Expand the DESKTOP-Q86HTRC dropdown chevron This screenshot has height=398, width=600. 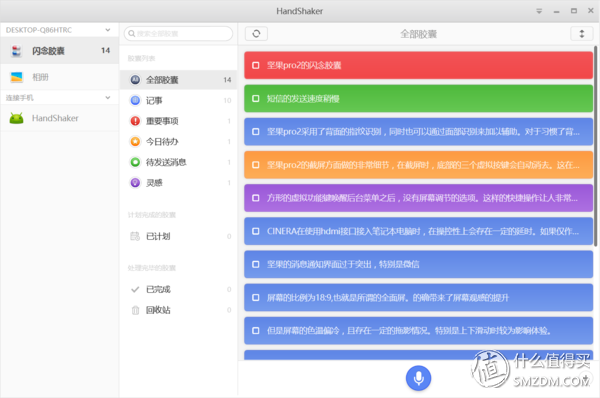[108, 30]
